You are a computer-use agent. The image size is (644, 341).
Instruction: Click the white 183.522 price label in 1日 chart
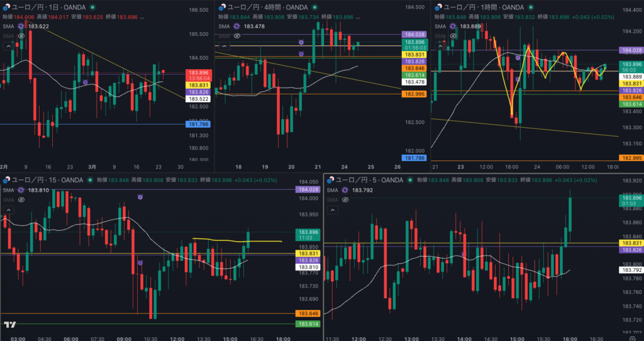point(199,99)
